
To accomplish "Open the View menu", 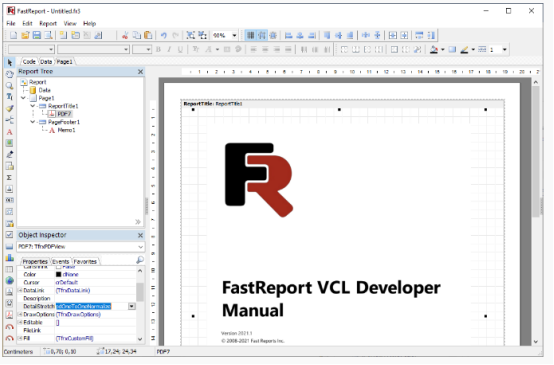I will 70,23.
